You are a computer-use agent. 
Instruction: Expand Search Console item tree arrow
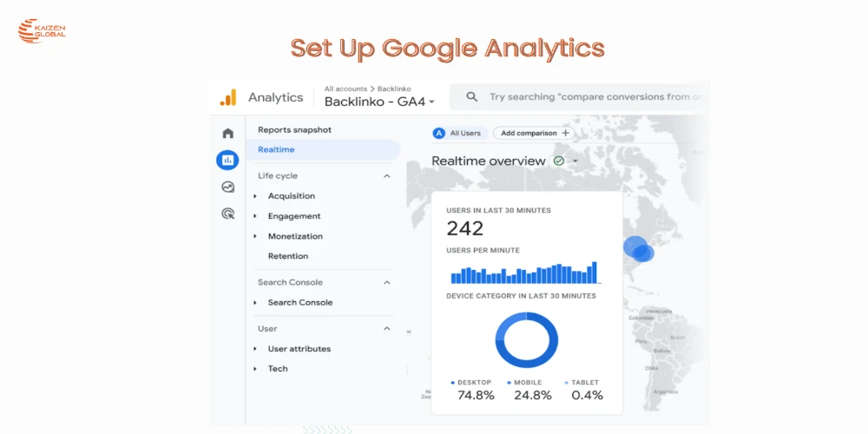(x=255, y=302)
